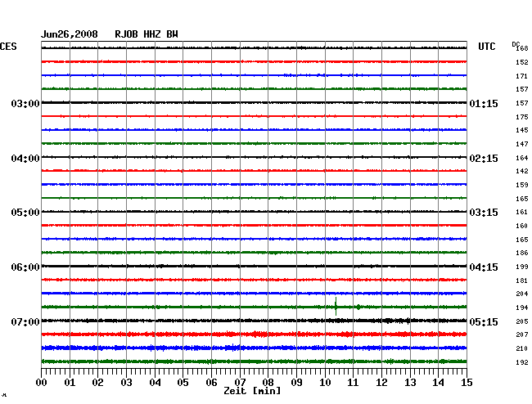The height and width of the screenshot is (404, 532).
Task: Click the x-axis tick label 12
Action: 381,383
